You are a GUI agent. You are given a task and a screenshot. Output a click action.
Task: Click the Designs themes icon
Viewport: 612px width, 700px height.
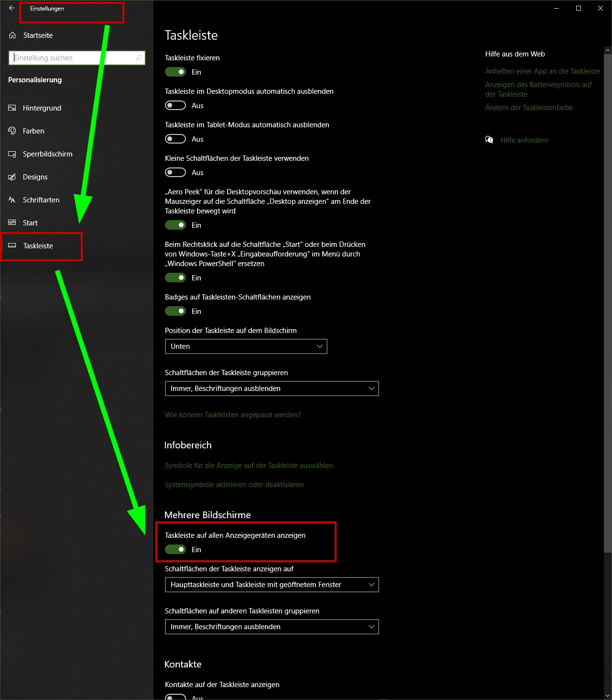tap(12, 177)
